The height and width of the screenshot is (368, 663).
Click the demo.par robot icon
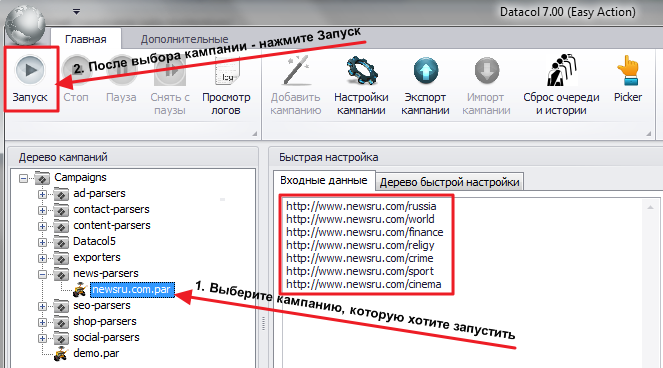[x=61, y=353]
